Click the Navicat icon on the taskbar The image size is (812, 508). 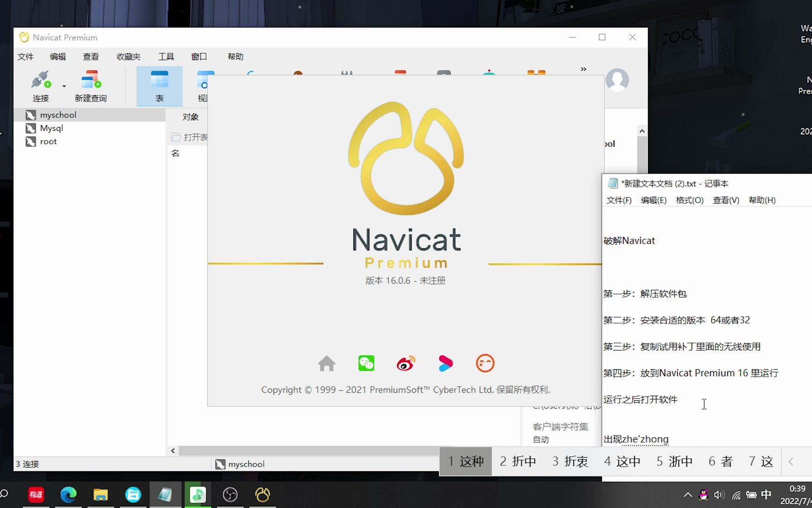263,495
